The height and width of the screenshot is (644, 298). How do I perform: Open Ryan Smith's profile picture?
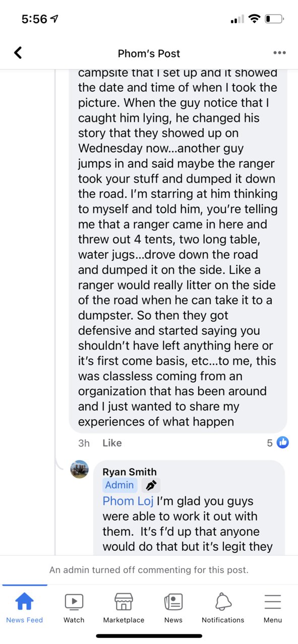(x=79, y=469)
